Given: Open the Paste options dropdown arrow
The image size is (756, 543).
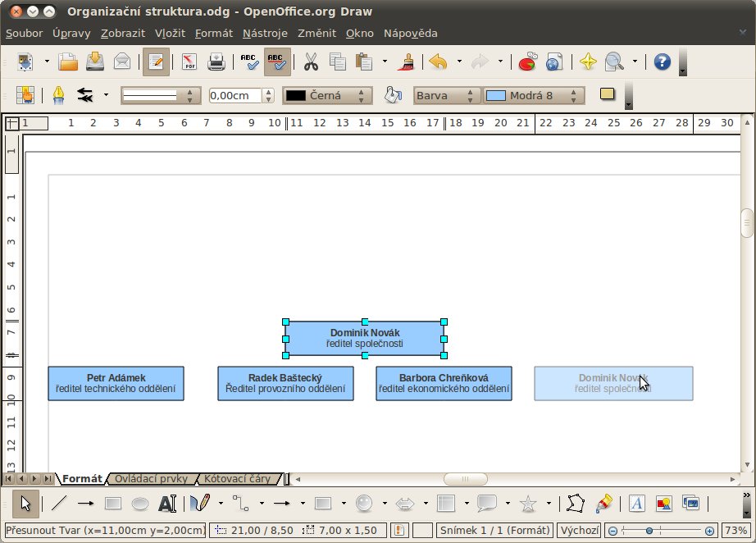Looking at the screenshot, I should pyautogui.click(x=385, y=62).
